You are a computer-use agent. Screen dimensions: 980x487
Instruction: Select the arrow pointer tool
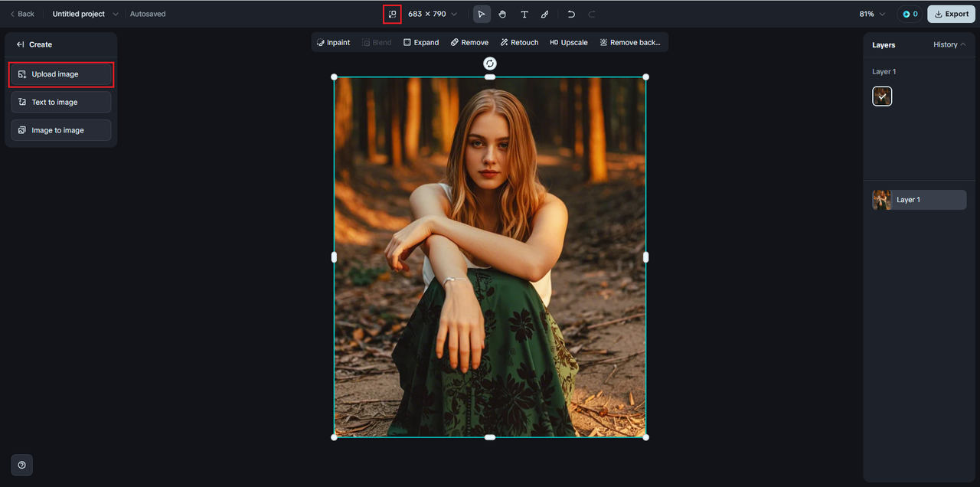click(x=482, y=14)
